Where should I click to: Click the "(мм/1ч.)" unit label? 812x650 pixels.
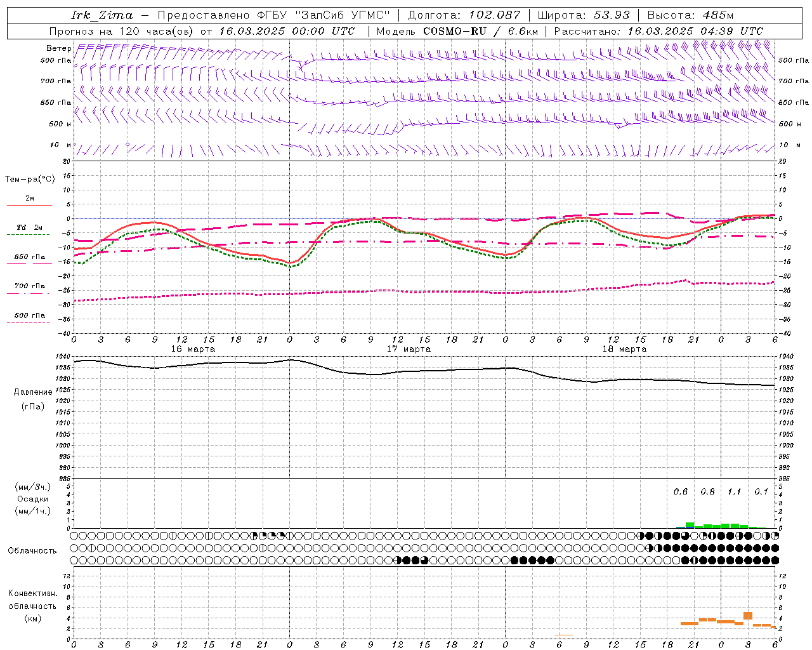tap(33, 511)
